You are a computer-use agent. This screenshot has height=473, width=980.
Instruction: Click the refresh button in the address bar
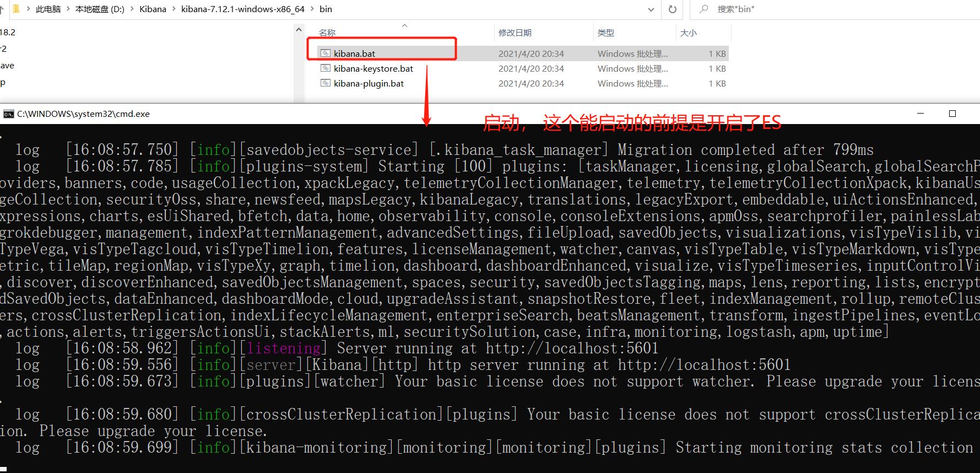(672, 9)
